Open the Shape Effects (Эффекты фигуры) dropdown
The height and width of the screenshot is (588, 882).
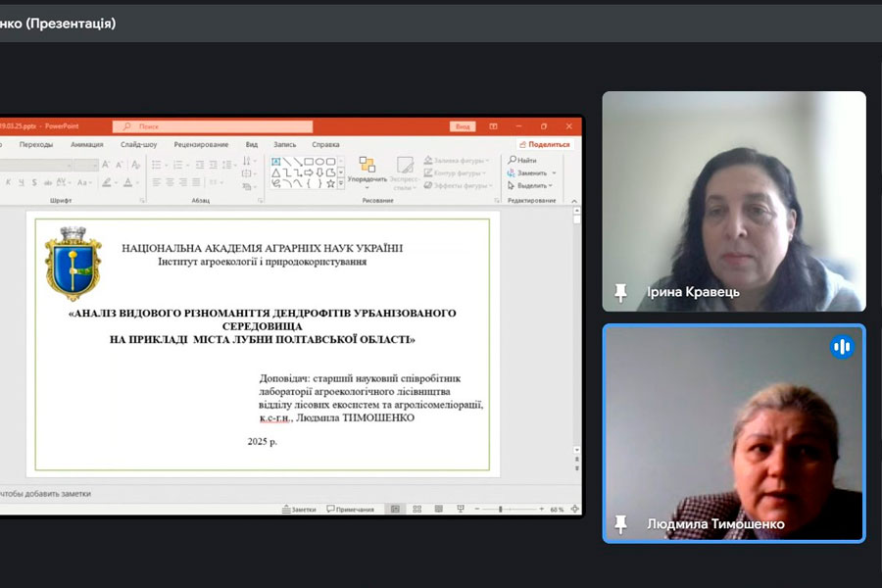[459, 185]
